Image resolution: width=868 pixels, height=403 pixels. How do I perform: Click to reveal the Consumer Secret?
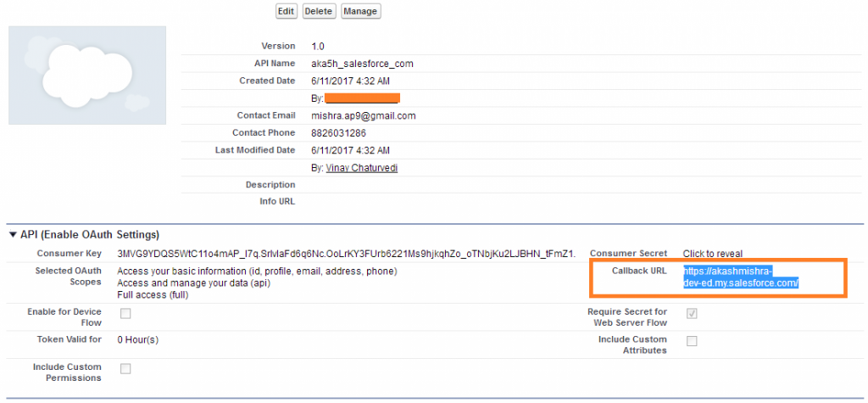(713, 254)
